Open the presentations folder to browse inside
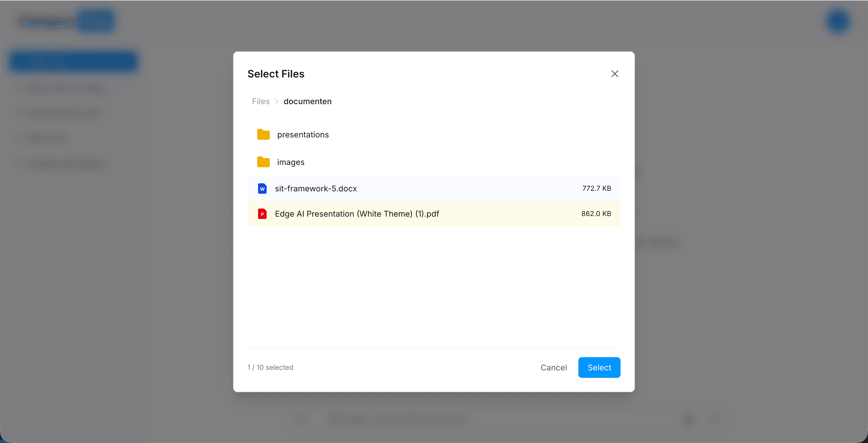Screen dimensions: 868x443 pyautogui.click(x=303, y=134)
